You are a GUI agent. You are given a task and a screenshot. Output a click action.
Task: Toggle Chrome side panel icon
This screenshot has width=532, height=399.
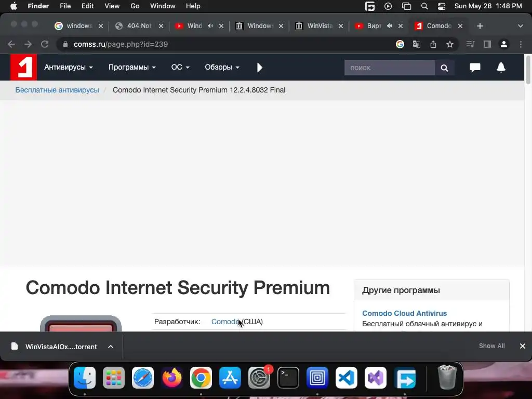point(487,44)
